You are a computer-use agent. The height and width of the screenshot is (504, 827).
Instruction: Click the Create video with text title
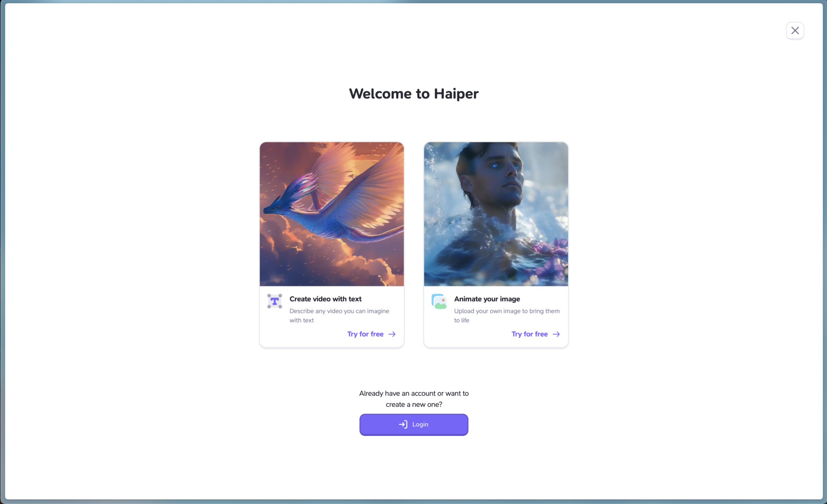325,299
